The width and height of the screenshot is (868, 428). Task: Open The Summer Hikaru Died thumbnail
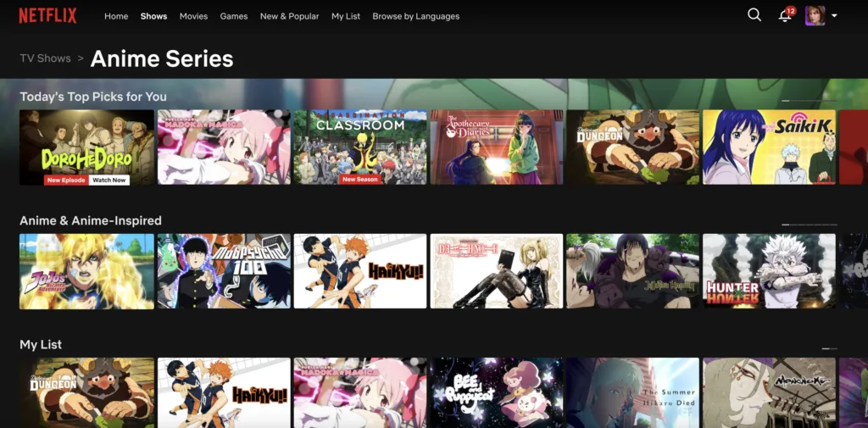632,392
